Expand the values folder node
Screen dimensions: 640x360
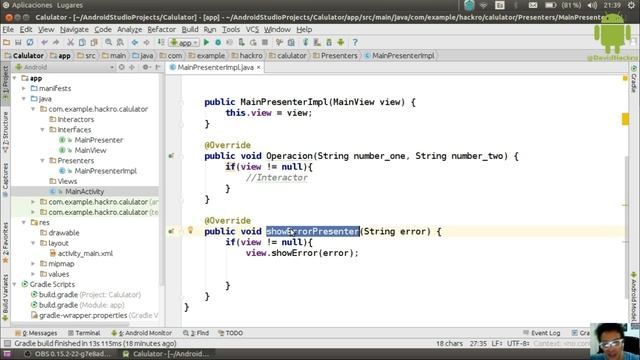(x=33, y=274)
